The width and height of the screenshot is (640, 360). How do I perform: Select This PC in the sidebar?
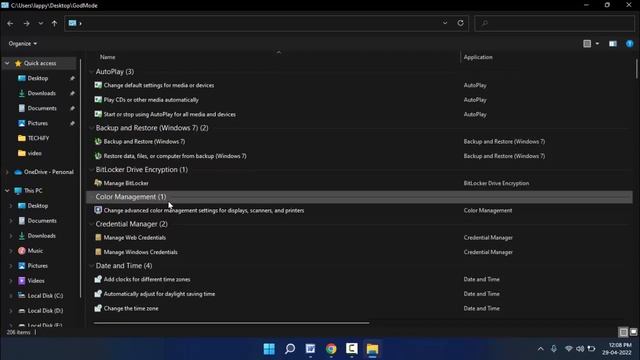pyautogui.click(x=33, y=191)
